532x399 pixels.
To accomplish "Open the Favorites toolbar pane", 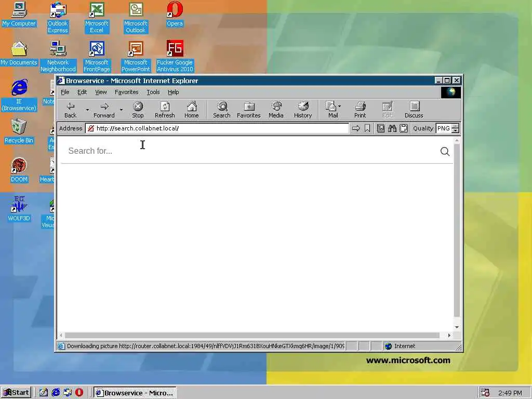I will tap(249, 110).
